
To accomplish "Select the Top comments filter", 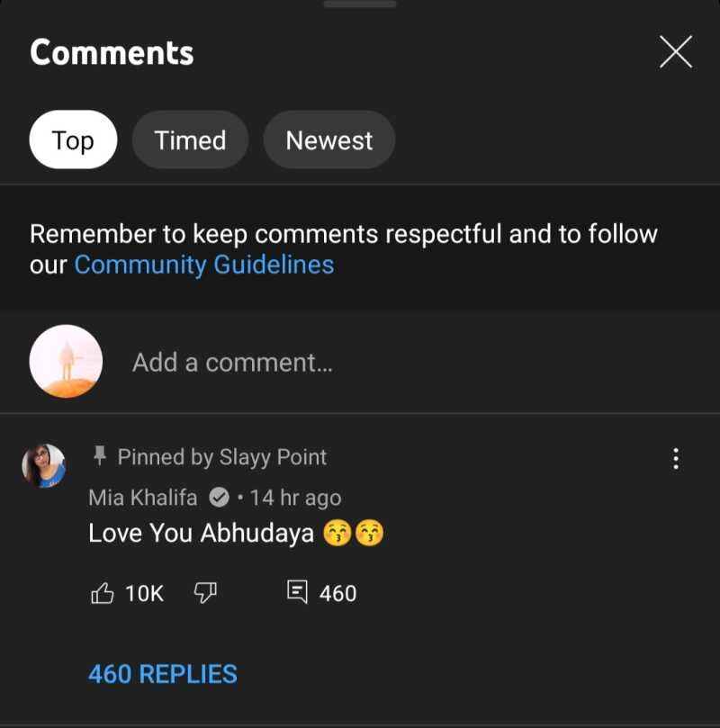I will (73, 140).
